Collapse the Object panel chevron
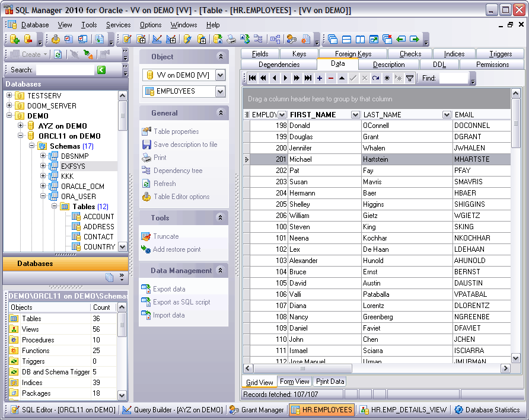 click(221, 57)
